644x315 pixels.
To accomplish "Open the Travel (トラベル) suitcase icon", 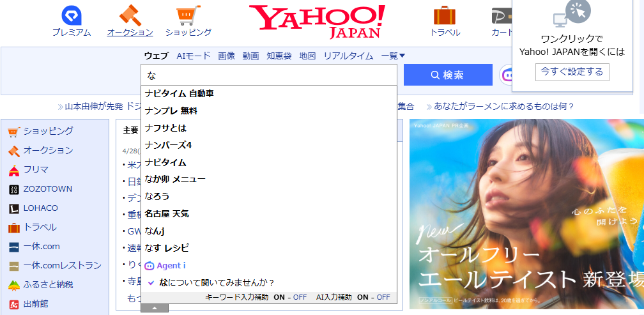I will point(445,15).
